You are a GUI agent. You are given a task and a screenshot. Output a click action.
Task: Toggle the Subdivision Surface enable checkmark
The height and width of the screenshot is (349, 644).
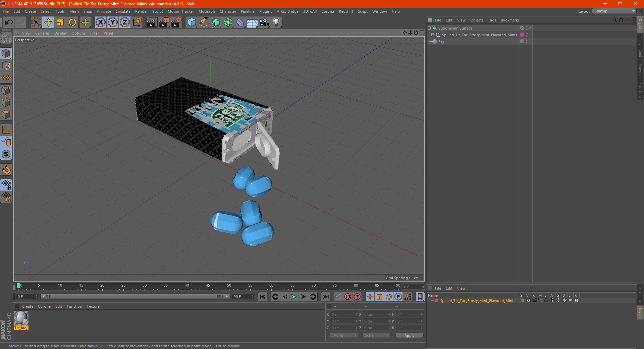(x=530, y=28)
